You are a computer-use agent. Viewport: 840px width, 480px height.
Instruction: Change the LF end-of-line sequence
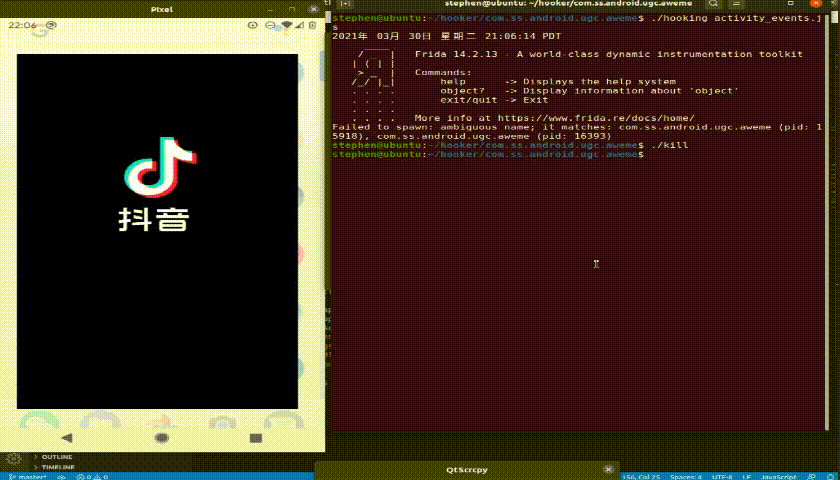(x=746, y=476)
